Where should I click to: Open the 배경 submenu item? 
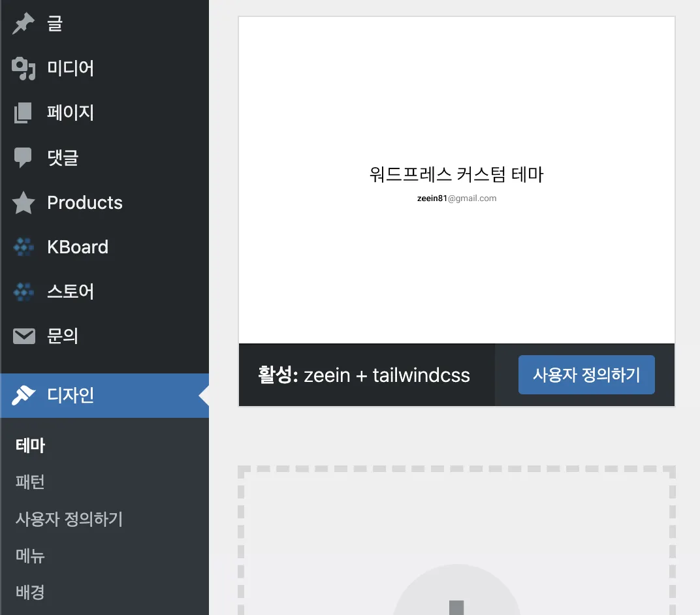click(30, 592)
